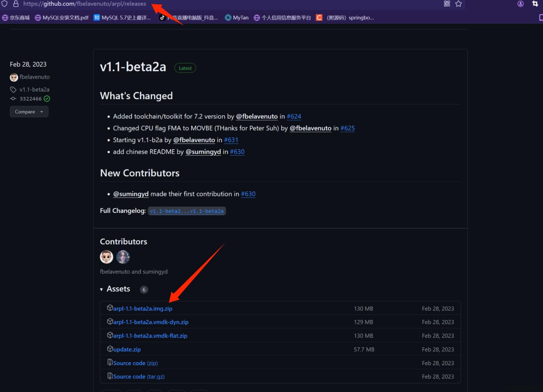Bookmark this page with the star icon
The height and width of the screenshot is (392, 543).
[459, 4]
